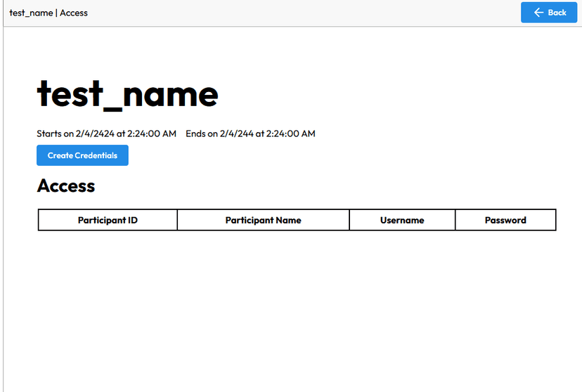Click the large test_name page heading

click(128, 94)
